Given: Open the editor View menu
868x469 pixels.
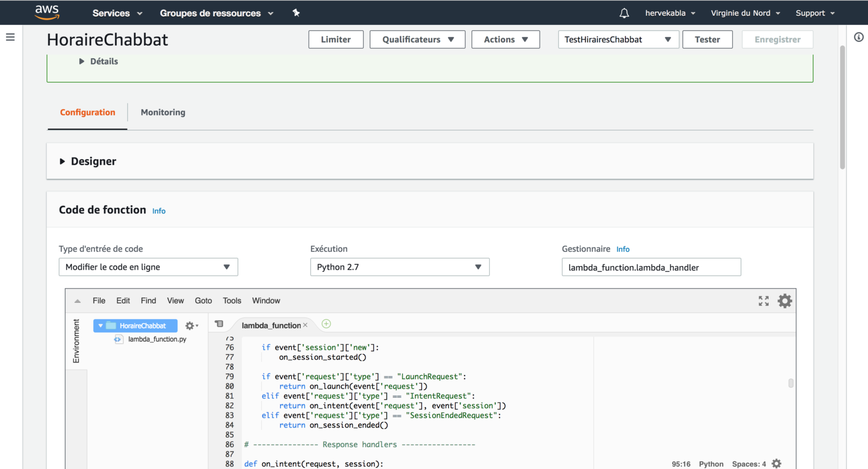Looking at the screenshot, I should pyautogui.click(x=175, y=301).
